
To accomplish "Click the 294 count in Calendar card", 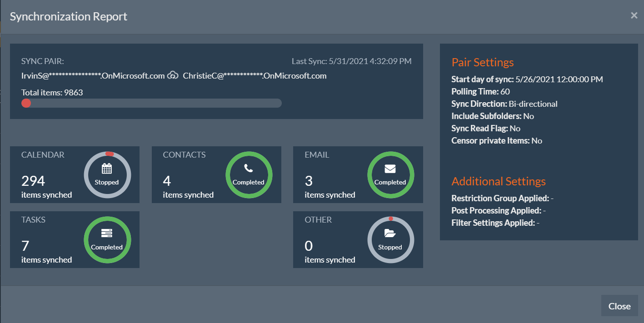I will [x=33, y=181].
